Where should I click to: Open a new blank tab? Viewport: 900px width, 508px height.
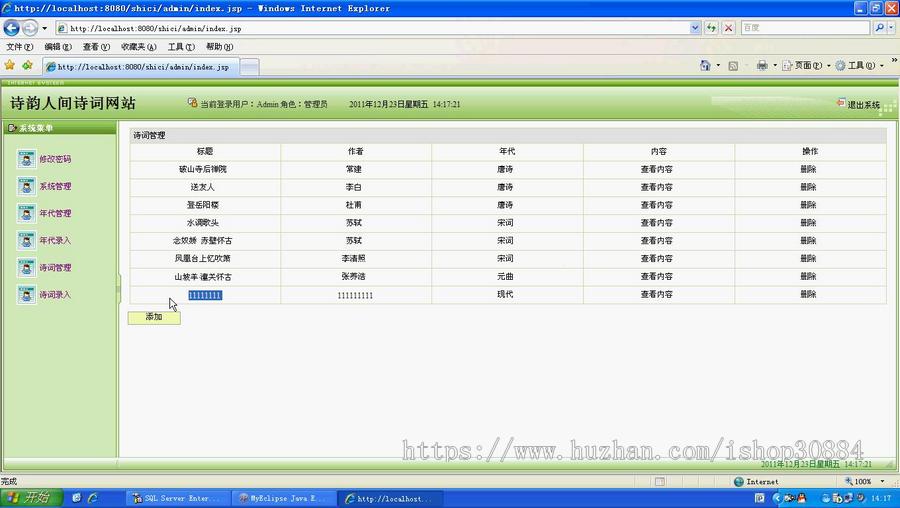(250, 67)
